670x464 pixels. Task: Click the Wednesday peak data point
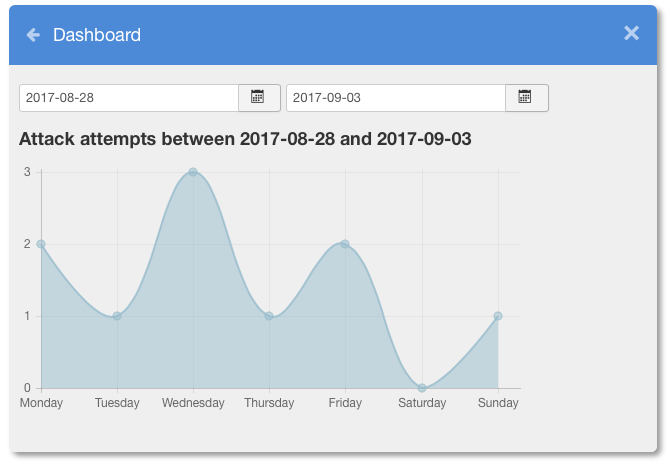pos(193,172)
